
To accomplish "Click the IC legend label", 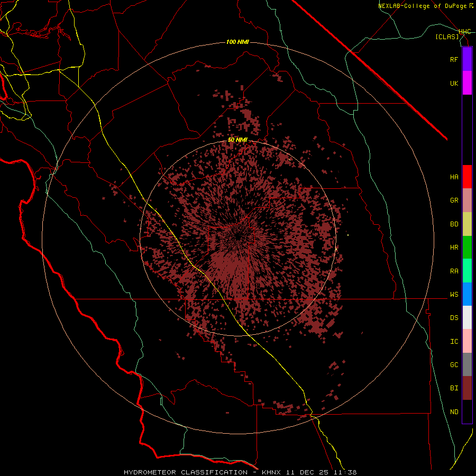I will [454, 342].
